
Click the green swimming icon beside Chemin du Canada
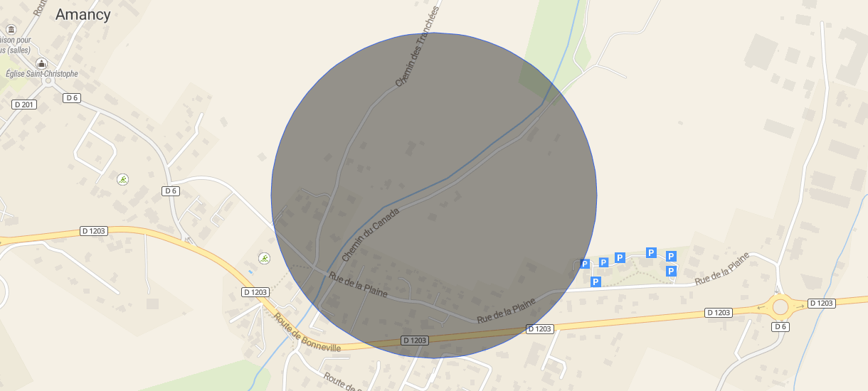click(x=264, y=258)
